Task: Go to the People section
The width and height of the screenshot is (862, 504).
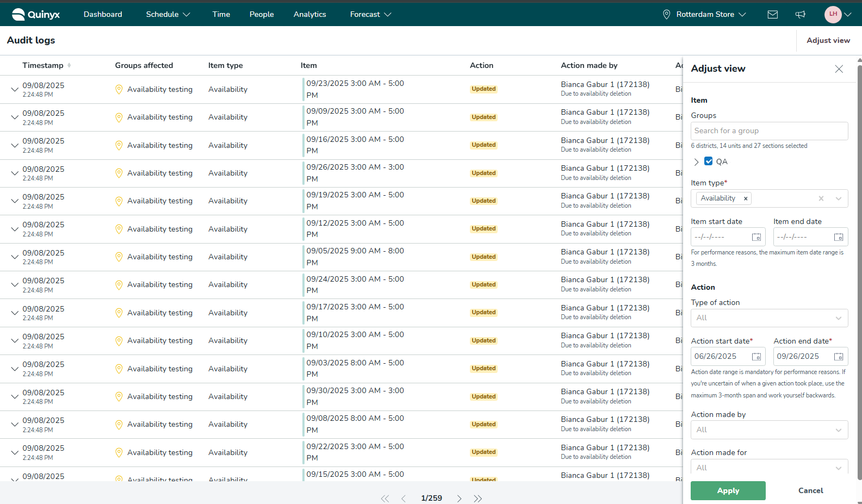Action: click(262, 15)
